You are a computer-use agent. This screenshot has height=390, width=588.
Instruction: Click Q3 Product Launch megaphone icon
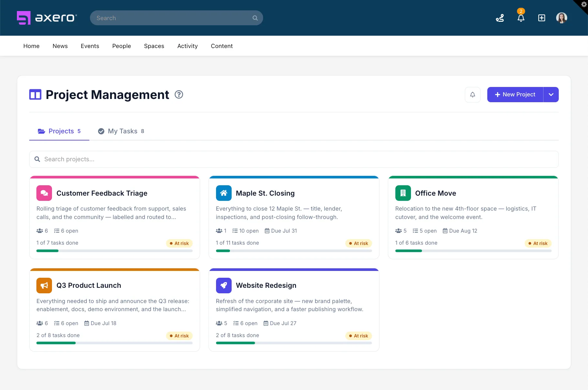coord(44,286)
